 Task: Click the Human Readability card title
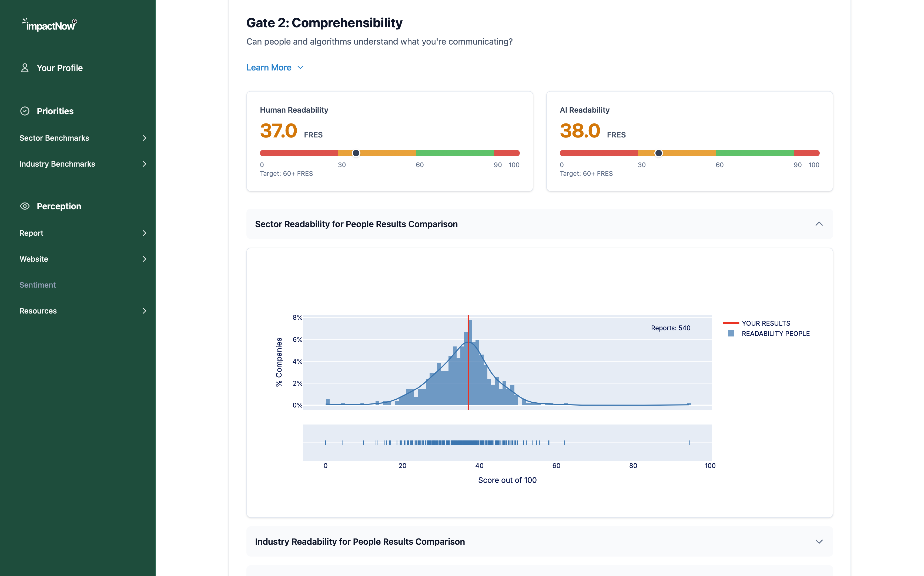click(294, 110)
